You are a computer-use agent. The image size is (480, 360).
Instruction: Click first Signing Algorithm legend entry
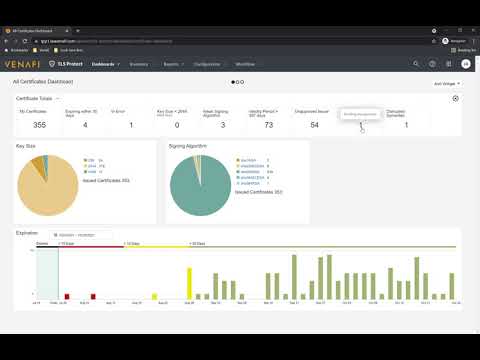pyautogui.click(x=253, y=160)
